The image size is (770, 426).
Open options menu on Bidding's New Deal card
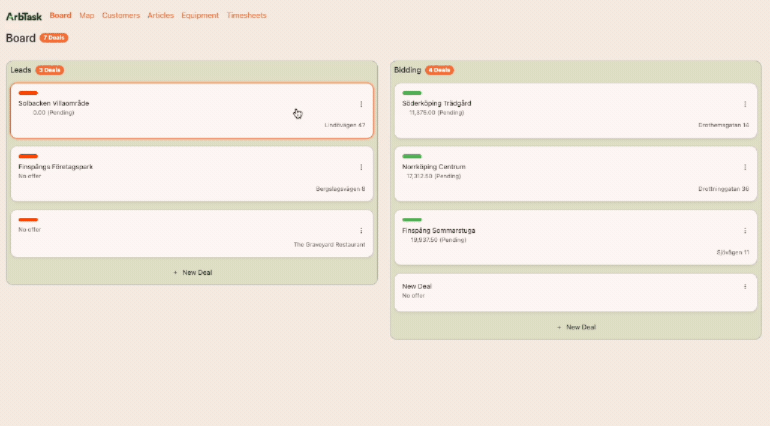tap(745, 287)
